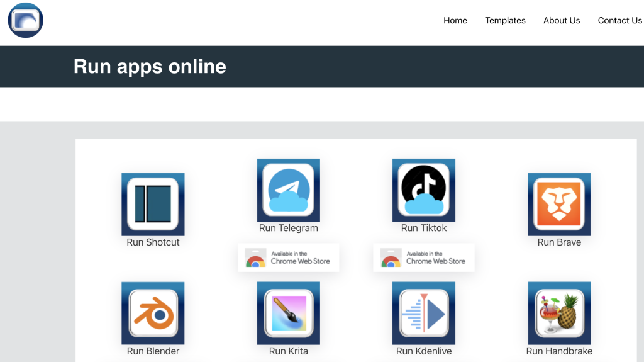Click the Run Krita link text
The image size is (644, 362).
(288, 351)
